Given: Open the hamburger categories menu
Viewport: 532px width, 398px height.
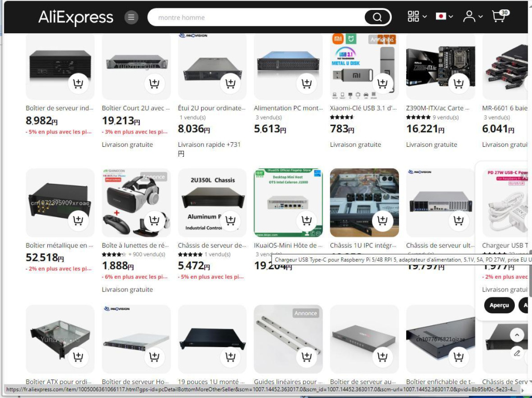Looking at the screenshot, I should click(131, 17).
